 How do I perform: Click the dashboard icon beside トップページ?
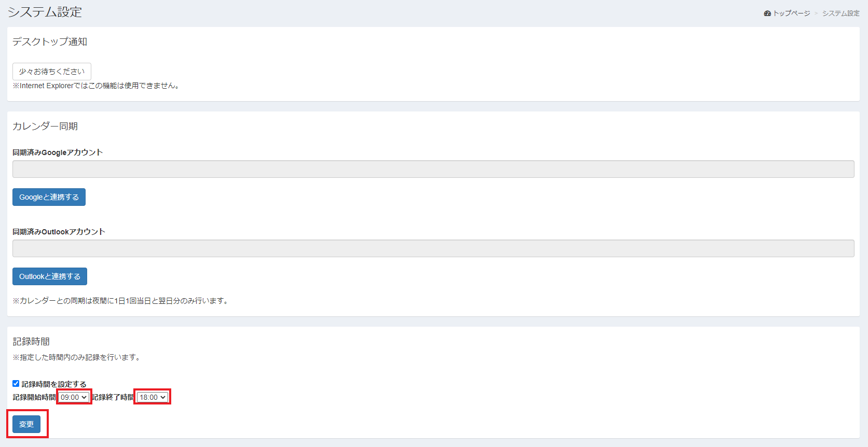click(x=767, y=13)
